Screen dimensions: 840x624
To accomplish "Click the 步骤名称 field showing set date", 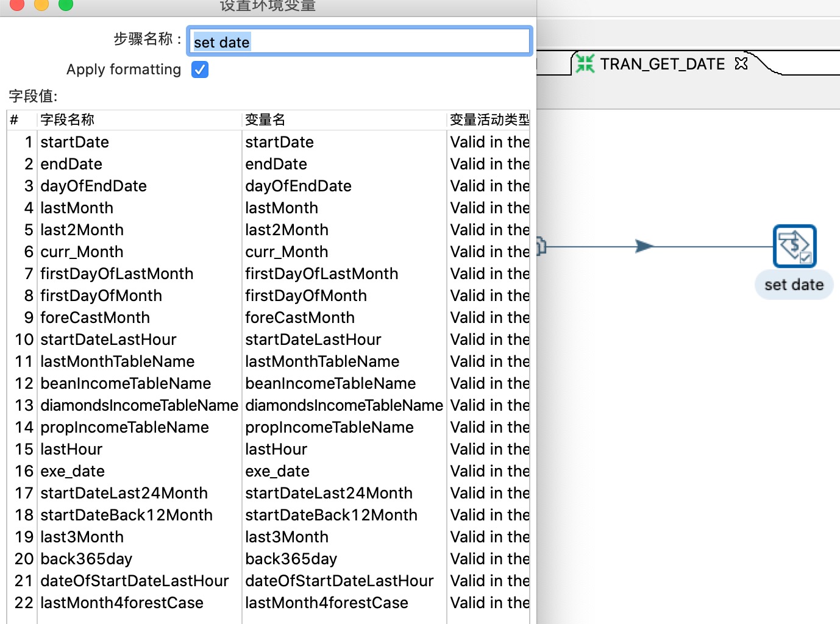I will click(x=359, y=41).
